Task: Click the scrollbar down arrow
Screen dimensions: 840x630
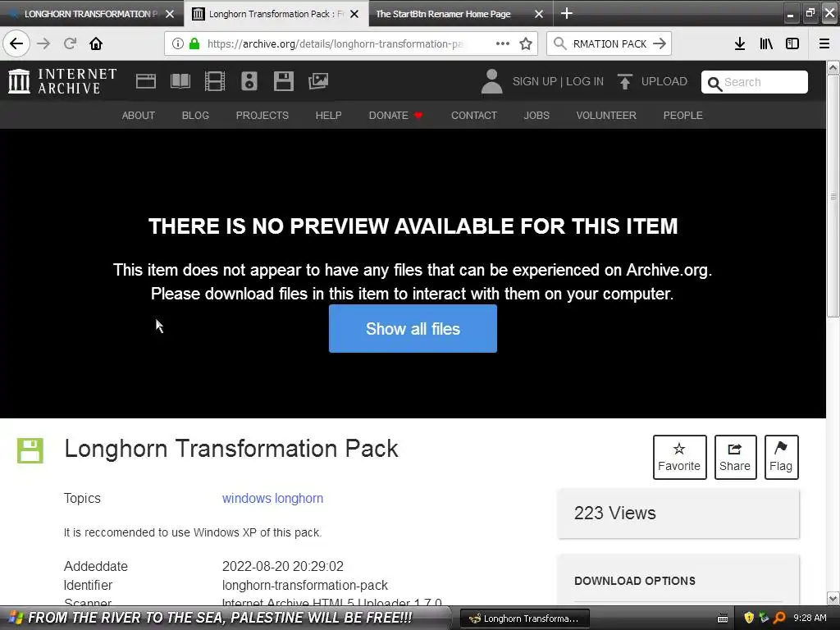Action: (x=833, y=598)
